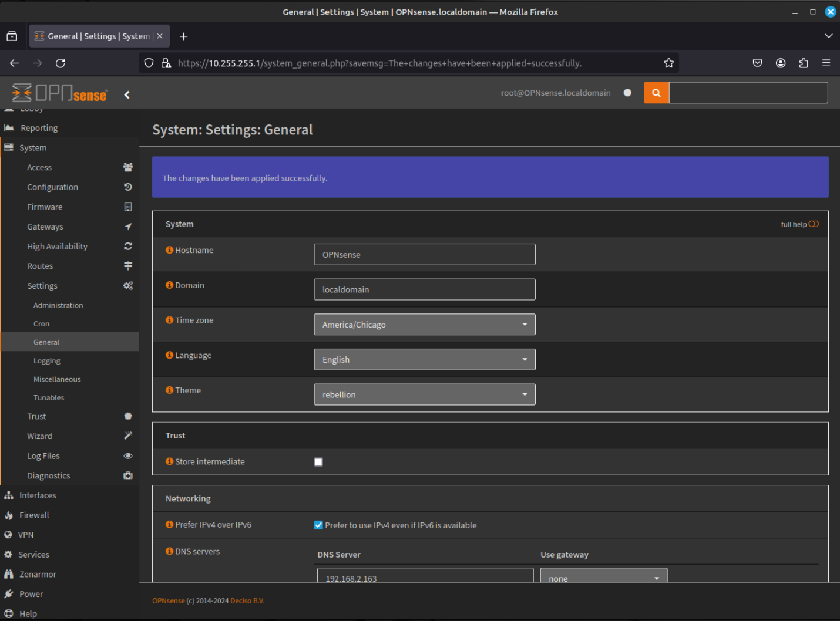This screenshot has width=840, height=621.
Task: Uncheck Prefer IPv4 over IPv6 checkbox
Action: [x=318, y=525]
